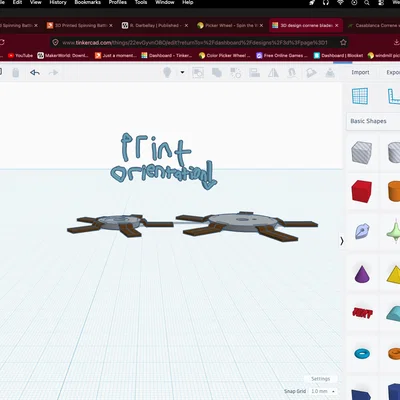Click the Undo arrow in the toolbar

pyautogui.click(x=35, y=72)
